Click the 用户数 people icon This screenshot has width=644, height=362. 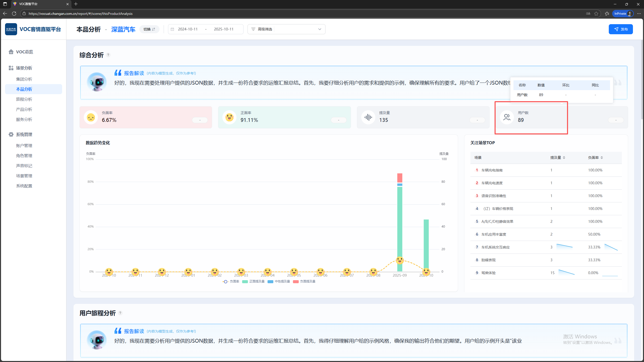pyautogui.click(x=507, y=117)
